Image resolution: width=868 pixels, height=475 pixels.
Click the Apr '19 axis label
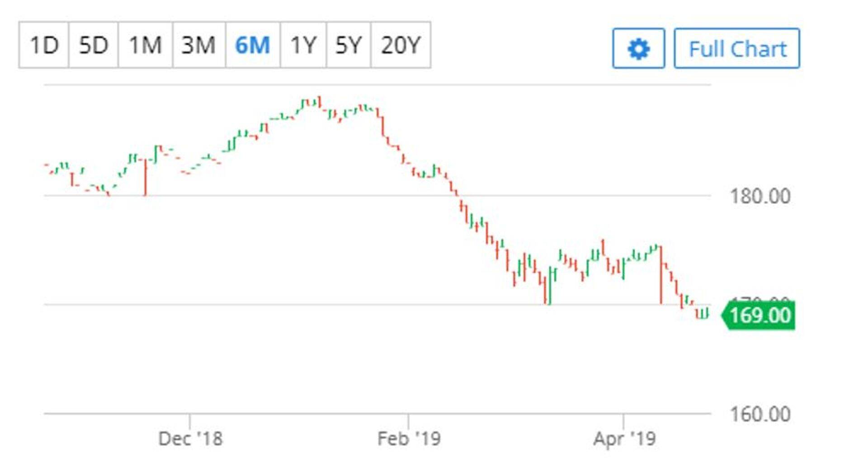click(624, 438)
